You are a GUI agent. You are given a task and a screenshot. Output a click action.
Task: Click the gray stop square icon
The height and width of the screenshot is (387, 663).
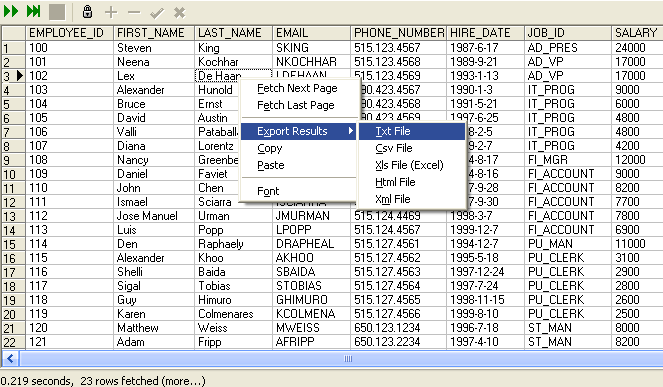pos(57,12)
